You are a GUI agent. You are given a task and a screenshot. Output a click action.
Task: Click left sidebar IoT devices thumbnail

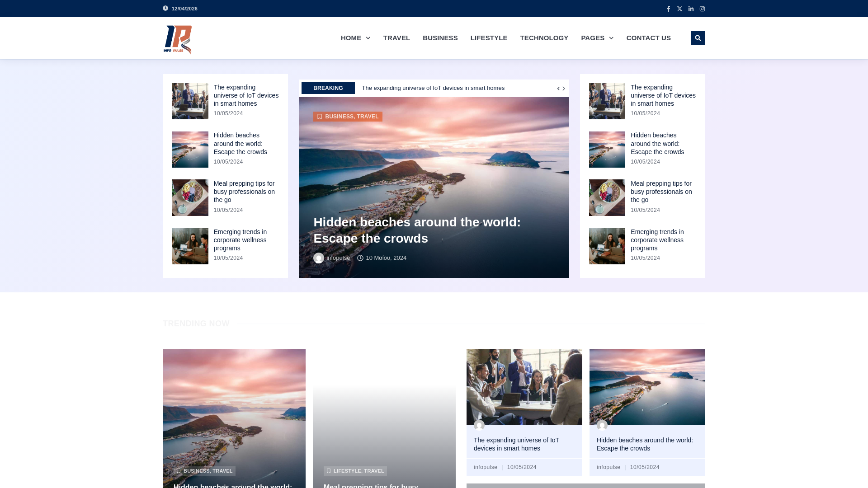[x=190, y=101]
